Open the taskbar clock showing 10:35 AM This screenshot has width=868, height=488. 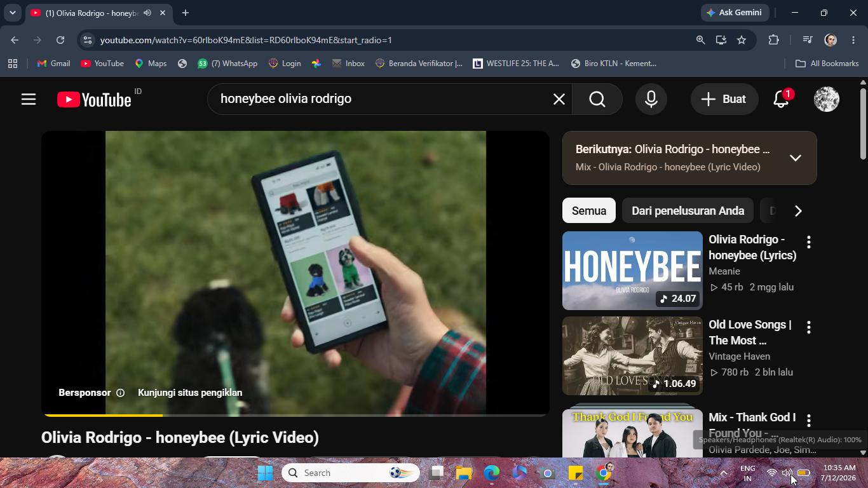coord(838,473)
